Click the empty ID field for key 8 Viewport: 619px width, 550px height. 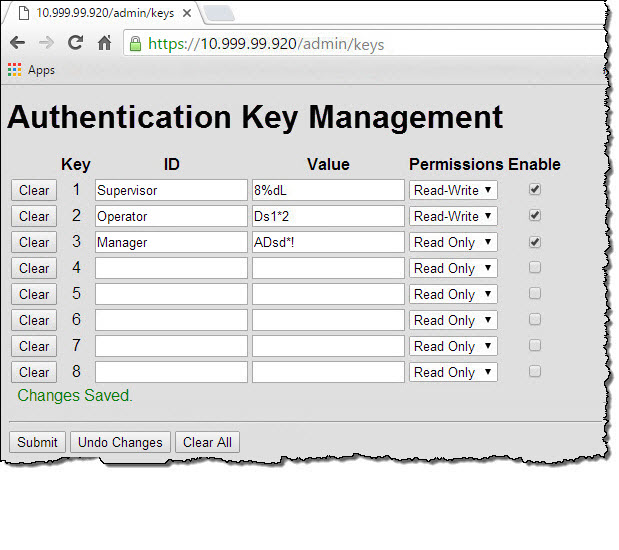coord(171,372)
